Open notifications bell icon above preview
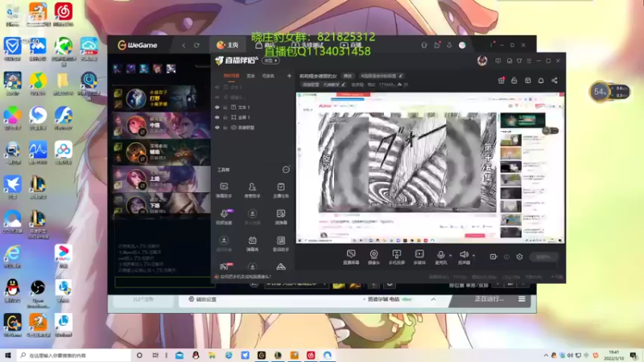The height and width of the screenshot is (362, 644). click(x=541, y=80)
